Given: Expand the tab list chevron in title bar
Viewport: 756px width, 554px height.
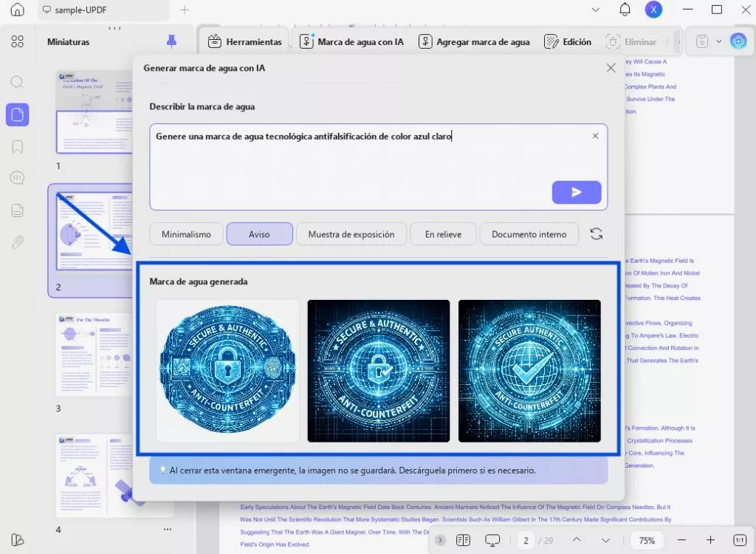Looking at the screenshot, I should pos(596,10).
